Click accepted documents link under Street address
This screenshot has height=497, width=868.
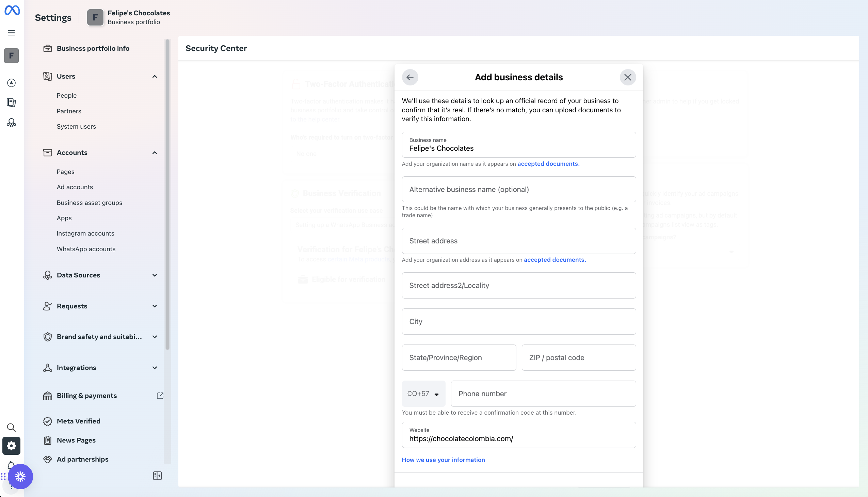point(554,260)
